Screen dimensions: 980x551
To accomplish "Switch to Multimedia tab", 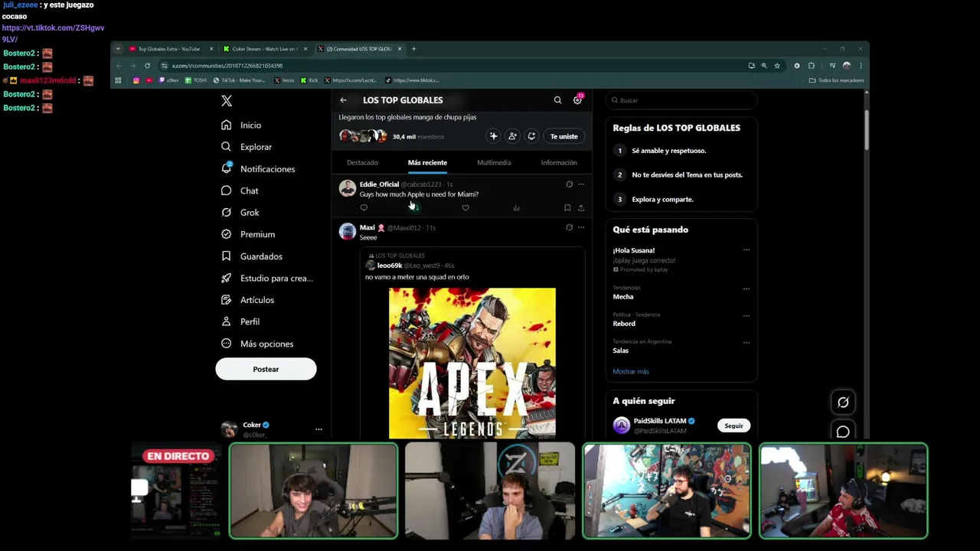I will click(494, 162).
